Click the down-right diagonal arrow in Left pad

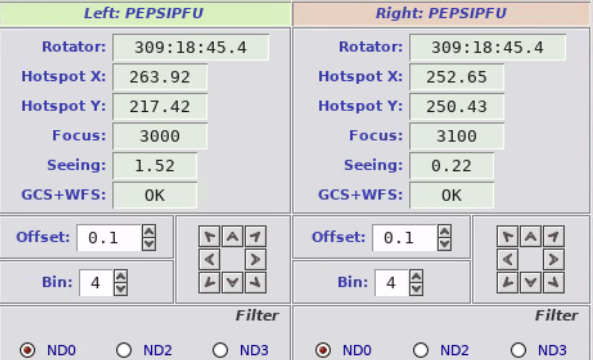255,282
